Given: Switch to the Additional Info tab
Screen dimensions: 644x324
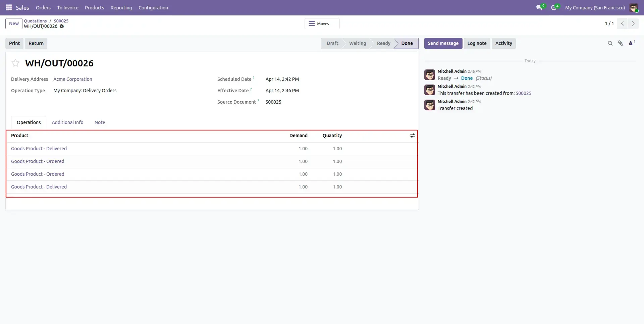Looking at the screenshot, I should [x=67, y=122].
